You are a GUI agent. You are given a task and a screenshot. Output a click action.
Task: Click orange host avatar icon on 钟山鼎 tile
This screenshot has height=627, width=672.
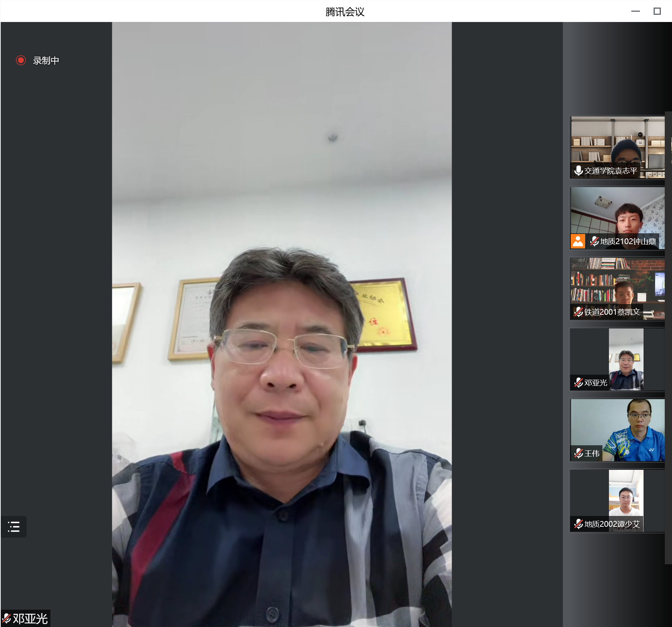tap(578, 241)
